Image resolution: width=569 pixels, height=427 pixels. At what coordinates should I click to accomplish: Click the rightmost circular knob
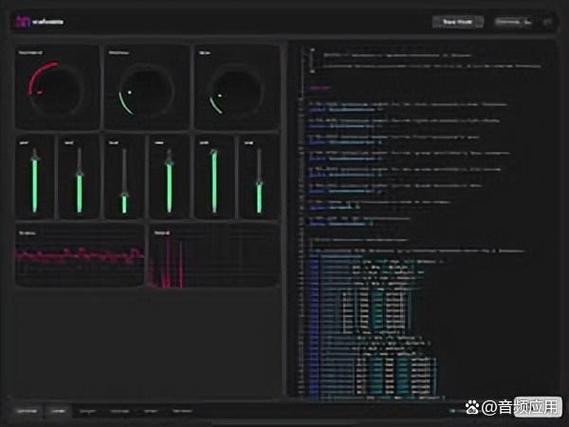pyautogui.click(x=236, y=90)
